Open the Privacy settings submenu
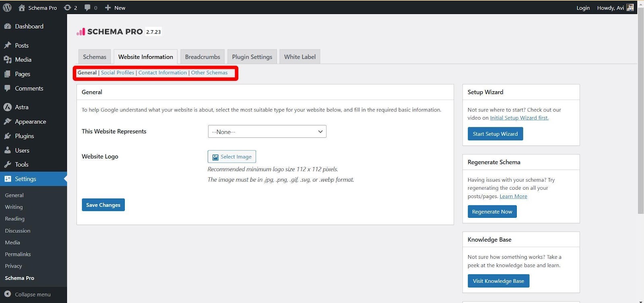Image resolution: width=644 pixels, height=303 pixels. pyautogui.click(x=13, y=266)
